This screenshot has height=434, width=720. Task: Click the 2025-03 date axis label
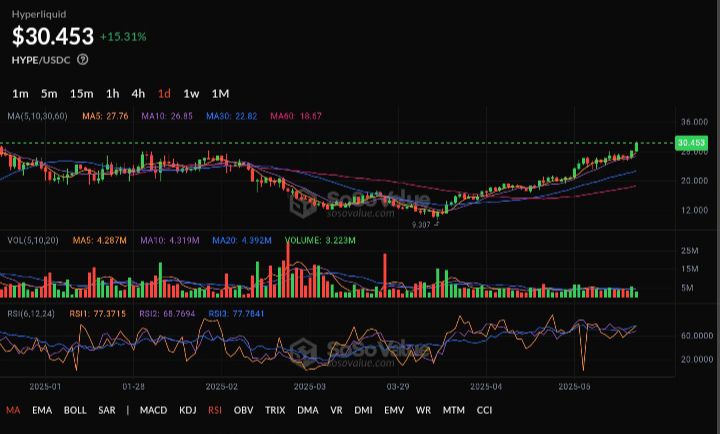click(310, 387)
